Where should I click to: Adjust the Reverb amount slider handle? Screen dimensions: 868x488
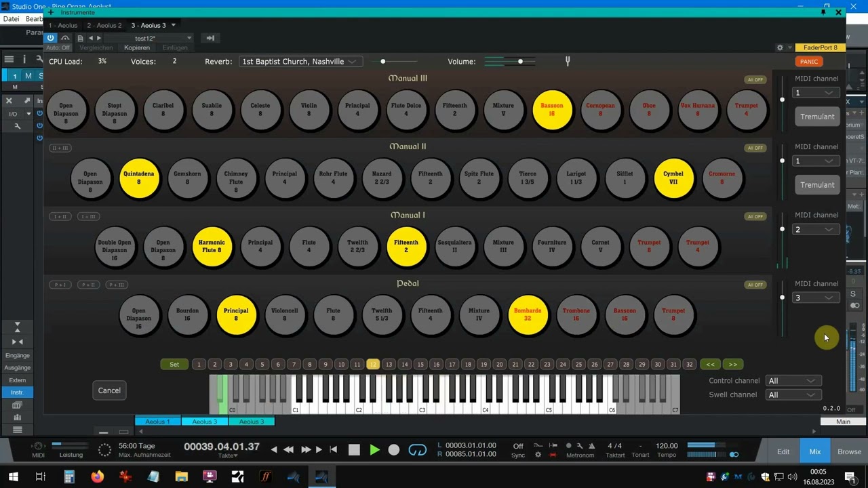tap(382, 62)
